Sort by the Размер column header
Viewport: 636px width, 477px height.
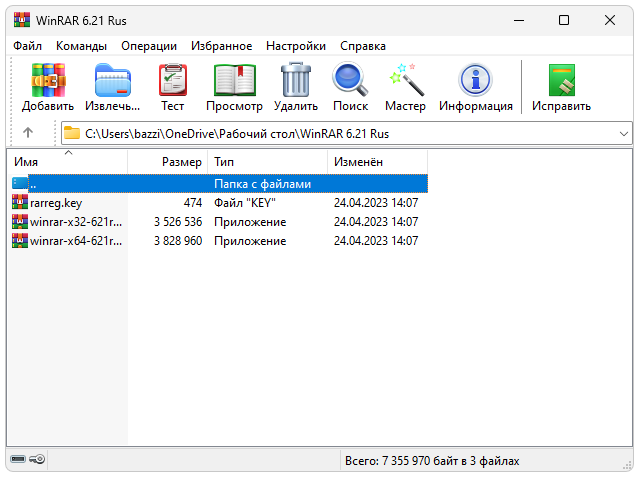point(168,161)
